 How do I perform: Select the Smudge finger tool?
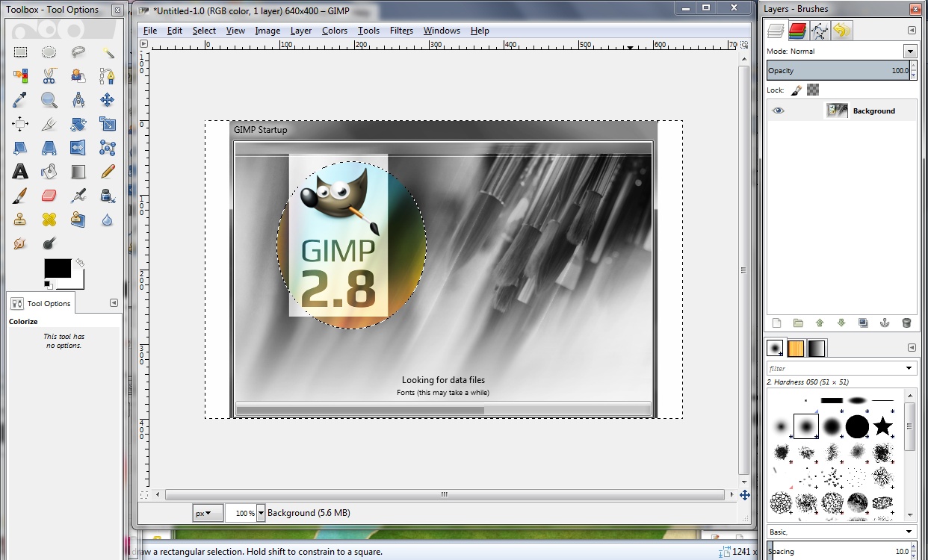click(20, 243)
